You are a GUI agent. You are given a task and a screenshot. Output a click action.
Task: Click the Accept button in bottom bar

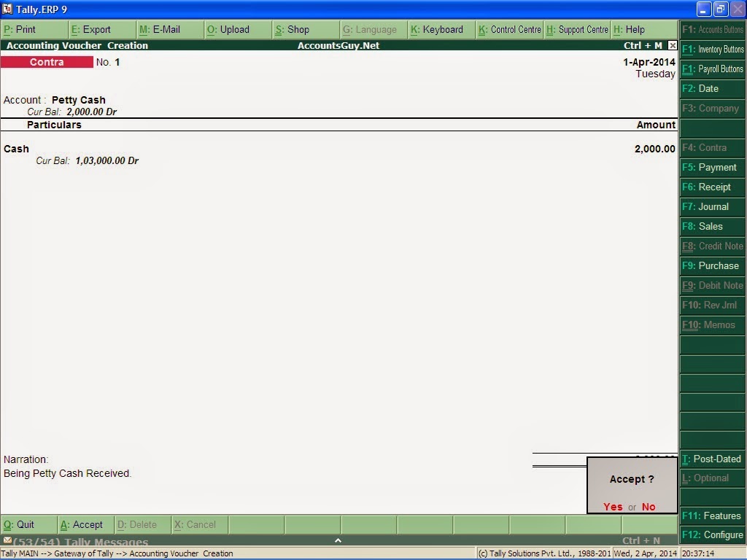tap(86, 525)
